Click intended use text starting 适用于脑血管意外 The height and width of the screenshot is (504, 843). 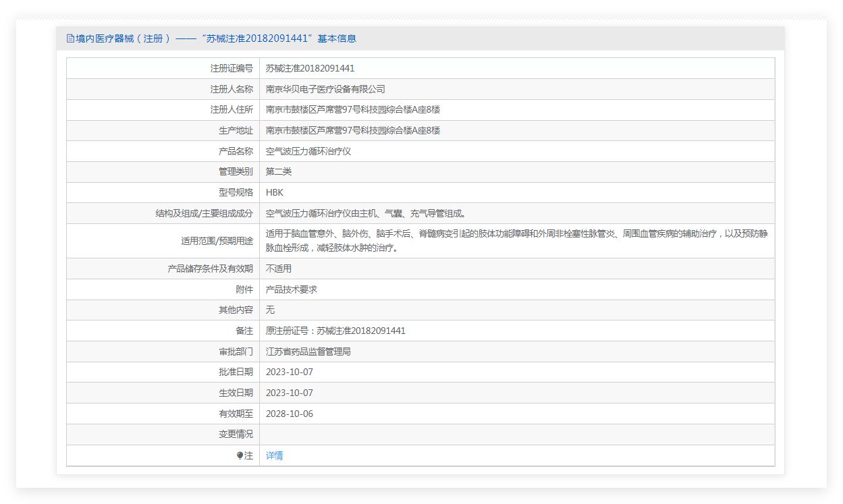[517, 241]
